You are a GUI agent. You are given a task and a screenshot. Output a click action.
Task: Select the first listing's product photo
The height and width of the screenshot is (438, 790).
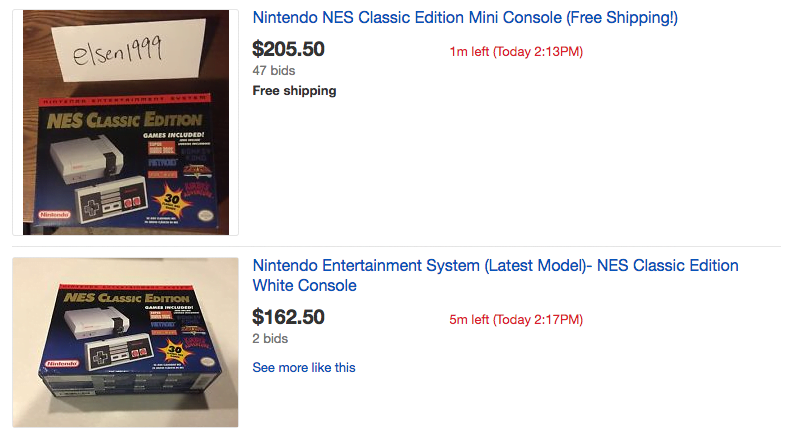[x=125, y=122]
